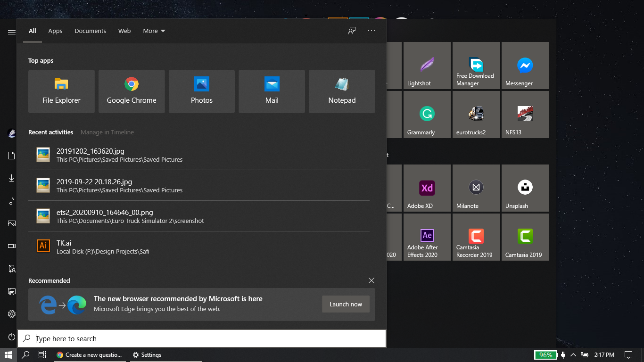Viewport: 644px width, 362px height.
Task: Open the Photos app tile
Action: pyautogui.click(x=202, y=91)
